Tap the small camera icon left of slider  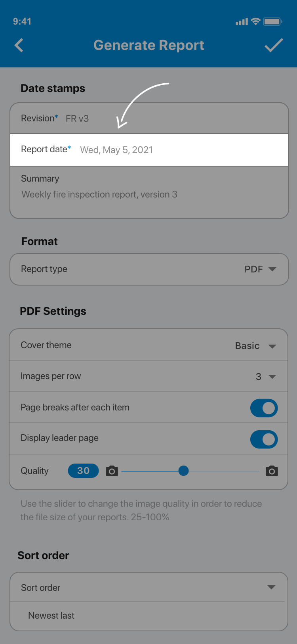coord(112,471)
